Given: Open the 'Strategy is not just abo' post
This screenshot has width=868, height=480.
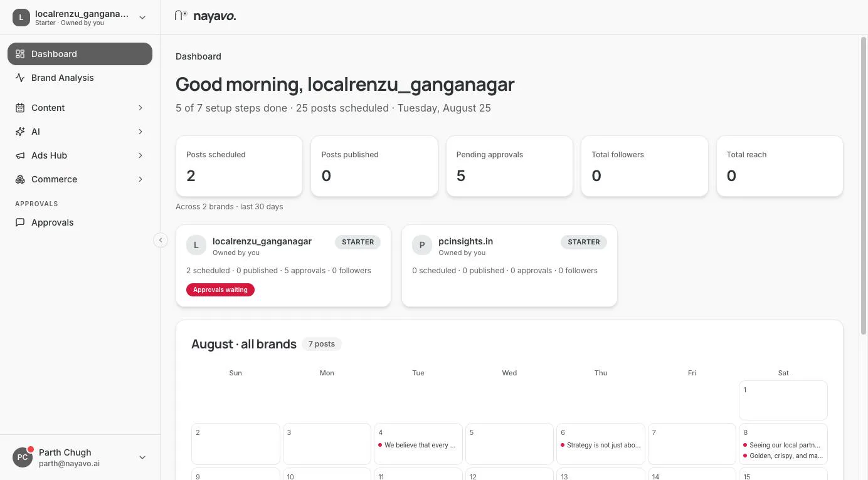Looking at the screenshot, I should tap(601, 445).
